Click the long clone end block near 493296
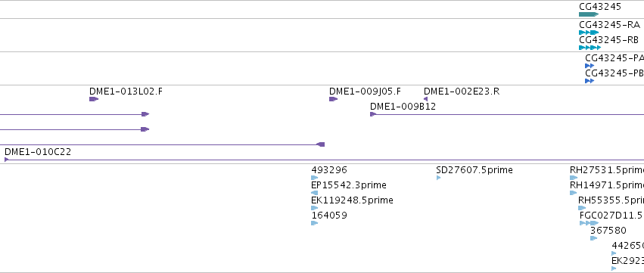 321,144
